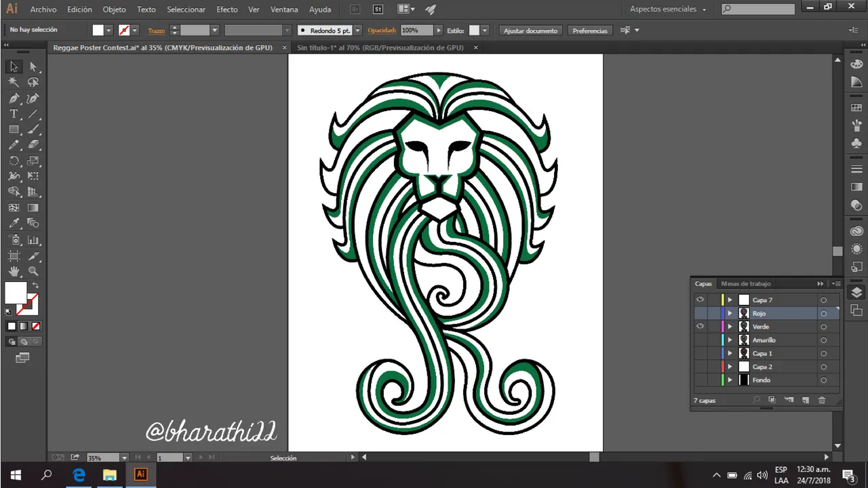The width and height of the screenshot is (868, 488).
Task: Select the Hand tool
Action: tap(14, 271)
